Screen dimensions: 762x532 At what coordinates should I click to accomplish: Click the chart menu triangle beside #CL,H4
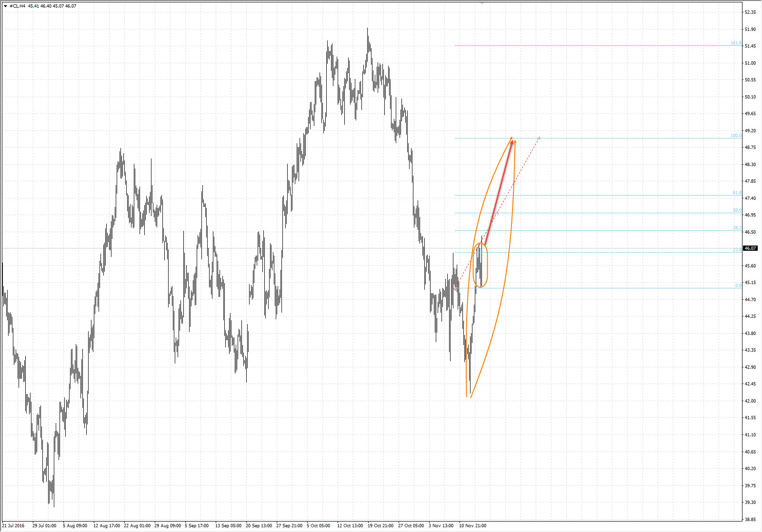(x=5, y=6)
